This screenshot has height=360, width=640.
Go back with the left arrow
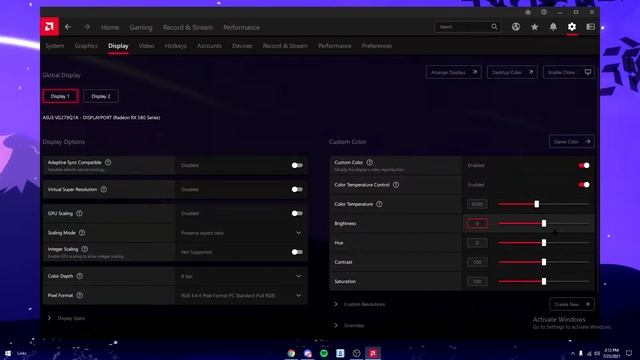pyautogui.click(x=68, y=27)
